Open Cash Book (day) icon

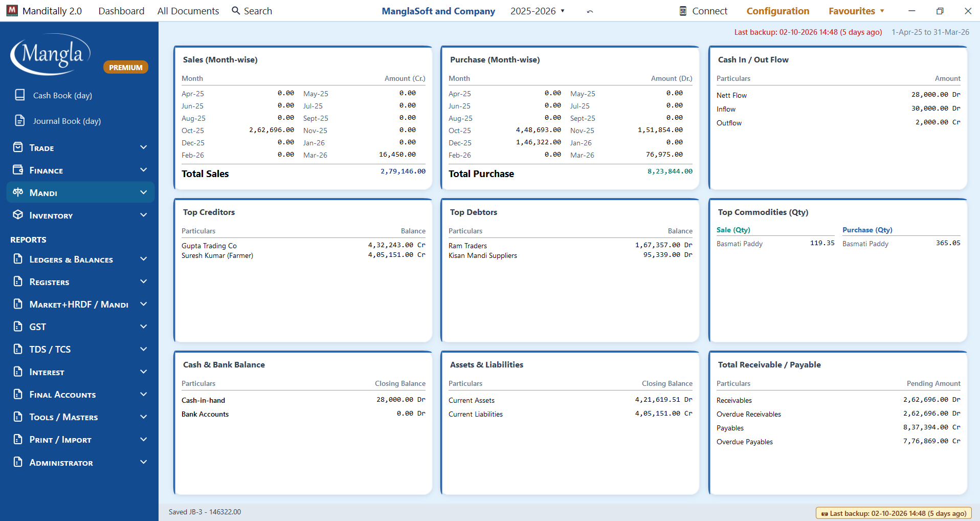coord(20,95)
